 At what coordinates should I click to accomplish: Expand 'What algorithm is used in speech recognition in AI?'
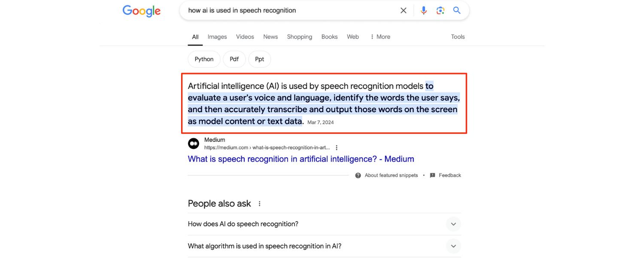pyautogui.click(x=453, y=246)
